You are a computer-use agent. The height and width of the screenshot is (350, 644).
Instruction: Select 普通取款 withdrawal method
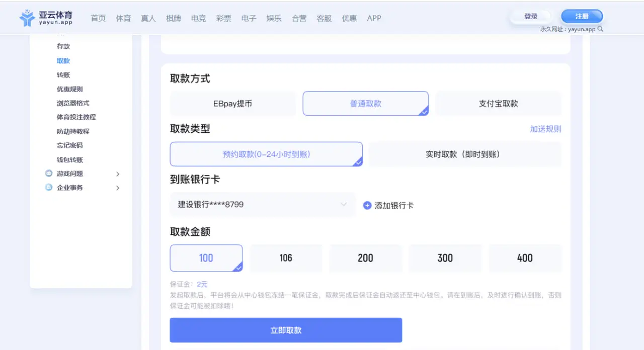click(366, 104)
